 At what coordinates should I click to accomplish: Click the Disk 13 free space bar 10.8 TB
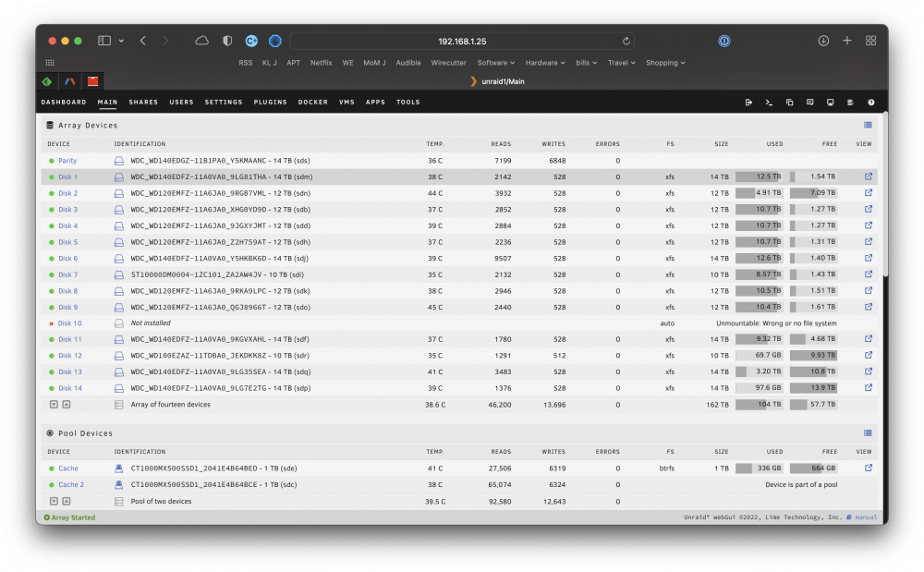[813, 371]
